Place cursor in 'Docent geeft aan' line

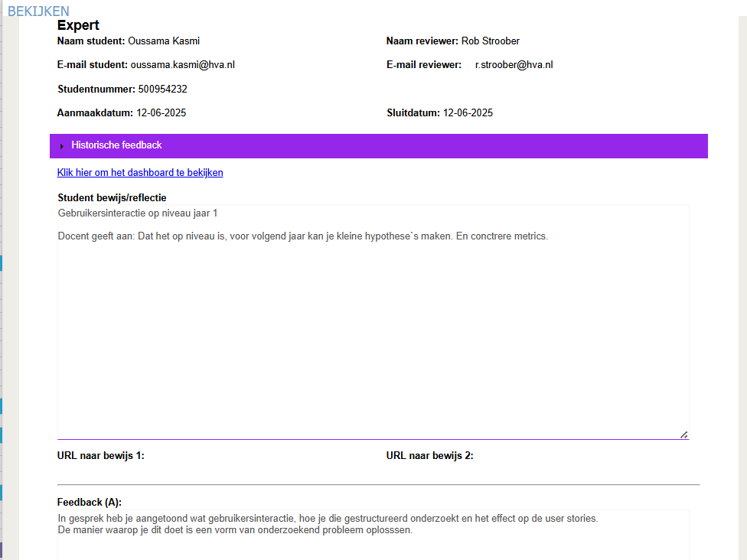tap(302, 236)
